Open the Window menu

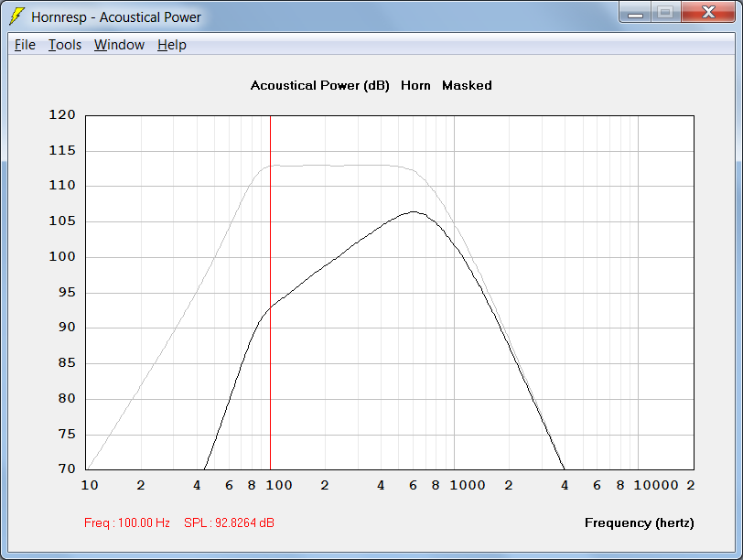pyautogui.click(x=119, y=45)
